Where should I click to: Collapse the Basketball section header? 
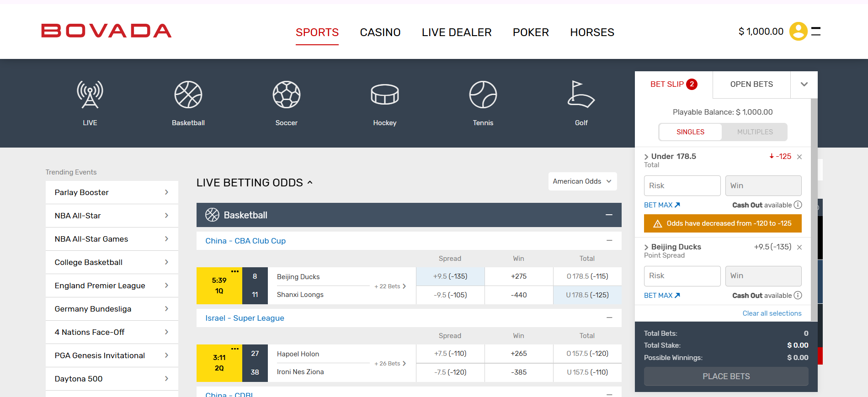[609, 215]
